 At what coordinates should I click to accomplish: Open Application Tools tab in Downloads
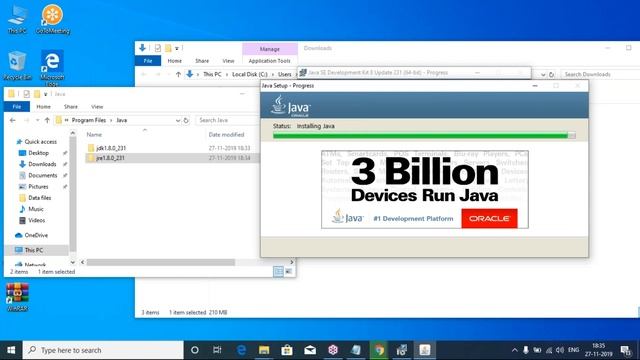(x=269, y=61)
